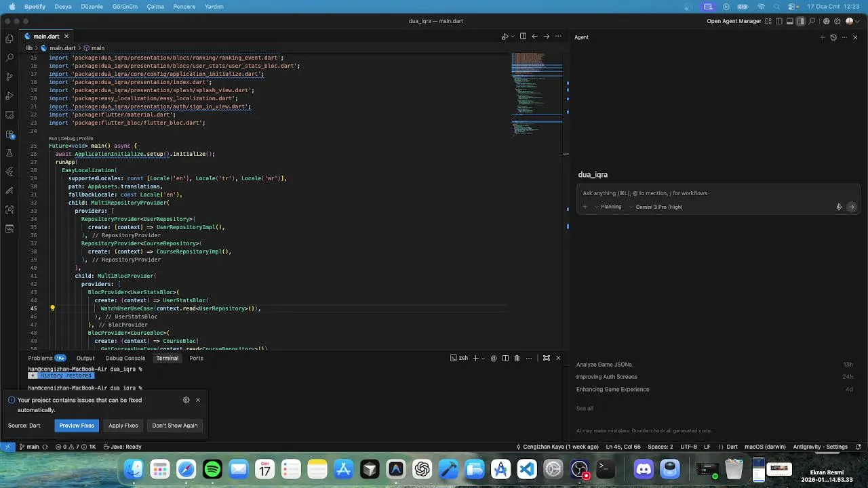Click the Agent ask anything input field
Viewport: 868px width, 488px height.
(717, 193)
